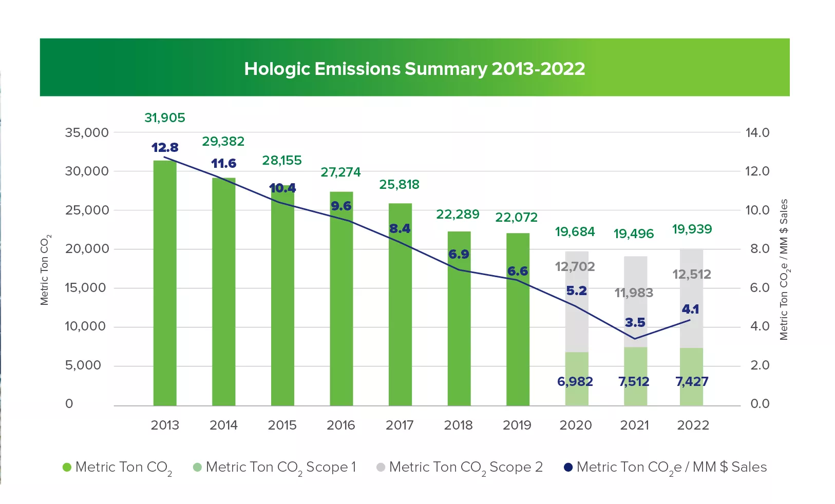Screen dimensions: 835x504
Task: Click the green Metric Ton CO2 legend dot
Action: click(67, 467)
